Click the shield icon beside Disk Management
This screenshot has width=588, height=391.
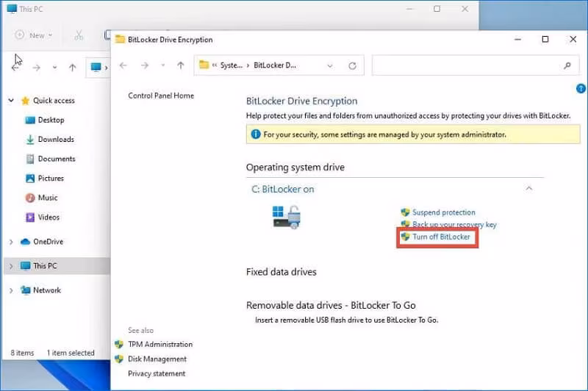click(x=119, y=359)
